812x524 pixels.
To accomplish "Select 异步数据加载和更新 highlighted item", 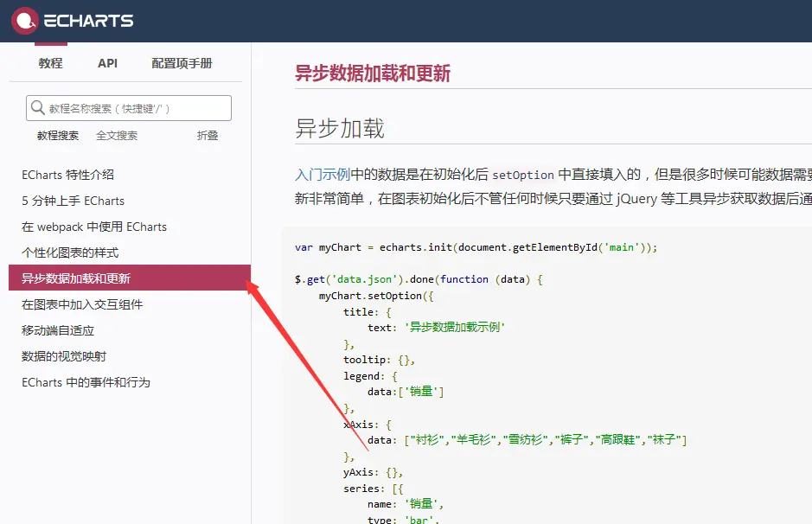I will [130, 278].
